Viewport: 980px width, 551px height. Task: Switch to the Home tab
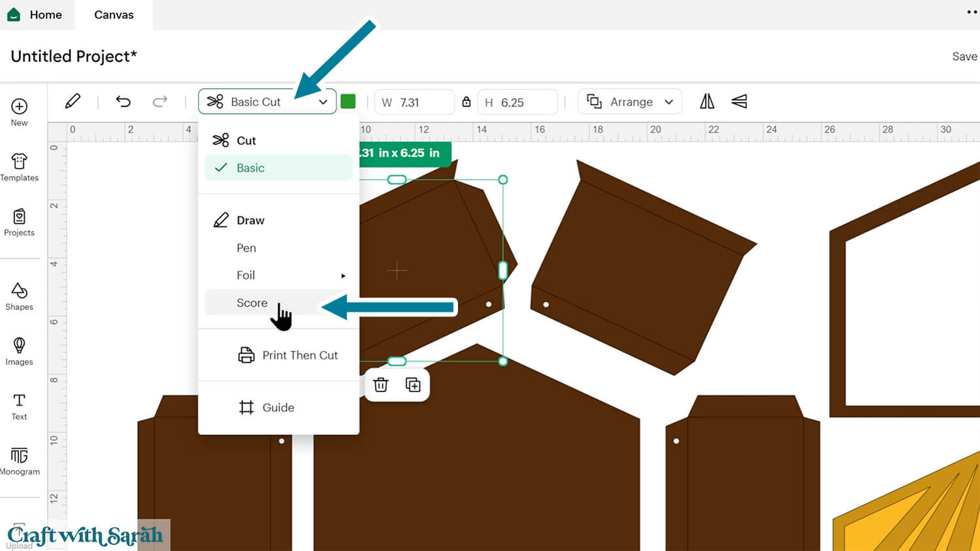(37, 14)
